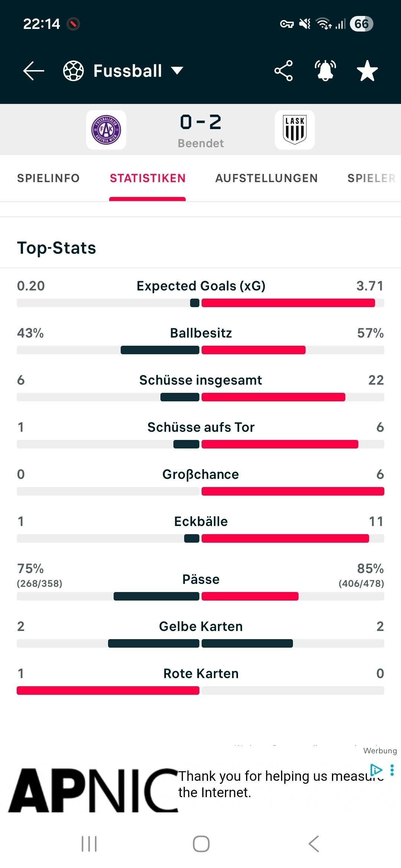Toggle match notifications bell

325,70
